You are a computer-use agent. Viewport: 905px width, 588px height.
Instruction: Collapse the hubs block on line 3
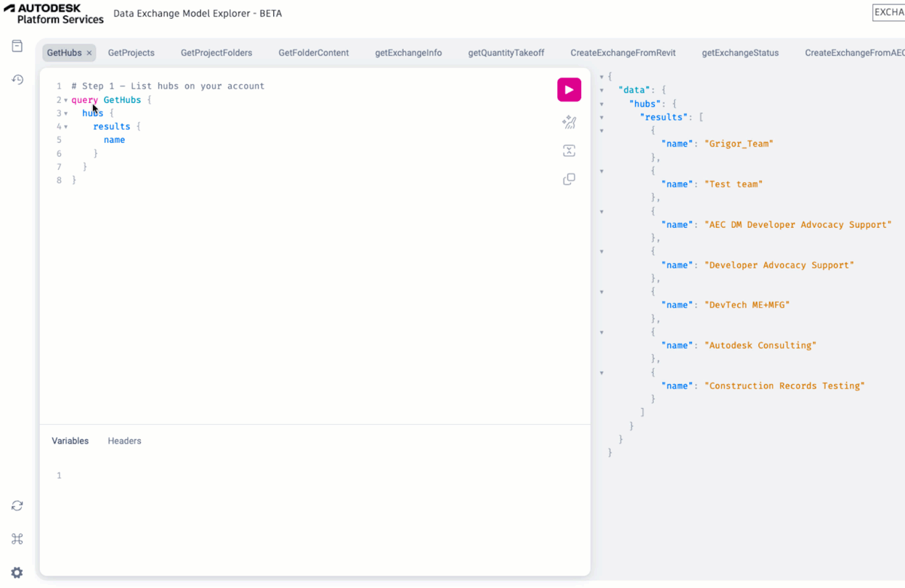66,114
